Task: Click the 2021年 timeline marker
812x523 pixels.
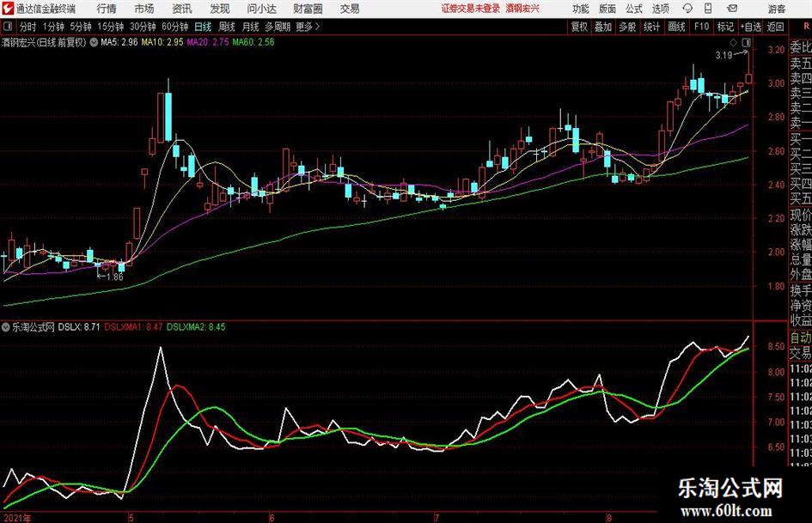Action: [x=16, y=518]
